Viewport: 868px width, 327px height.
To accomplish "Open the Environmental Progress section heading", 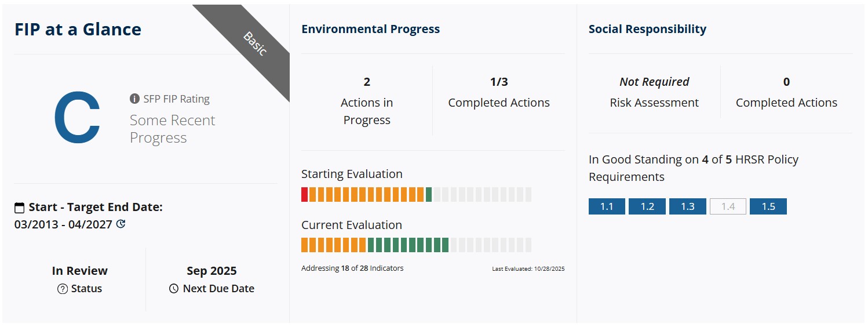I will pyautogui.click(x=370, y=29).
